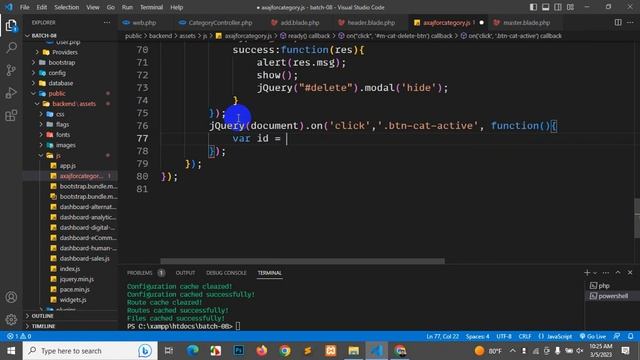Switch to header.blade.php tab

(371, 23)
